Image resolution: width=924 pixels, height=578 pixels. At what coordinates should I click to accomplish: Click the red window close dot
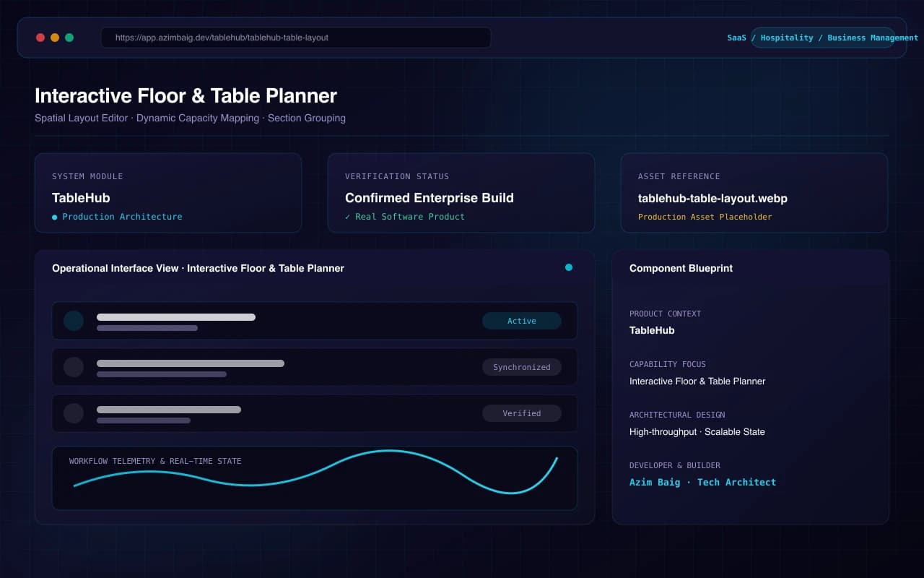(x=40, y=38)
